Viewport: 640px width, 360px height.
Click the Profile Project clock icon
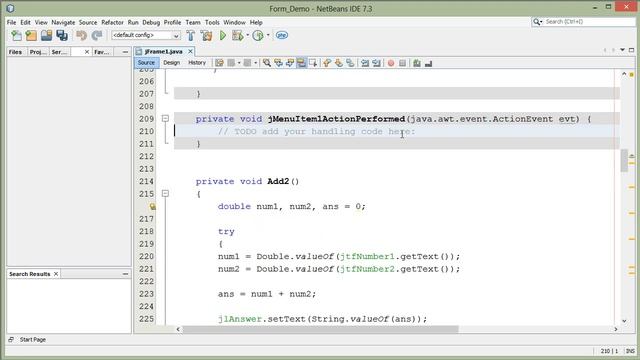coord(258,36)
